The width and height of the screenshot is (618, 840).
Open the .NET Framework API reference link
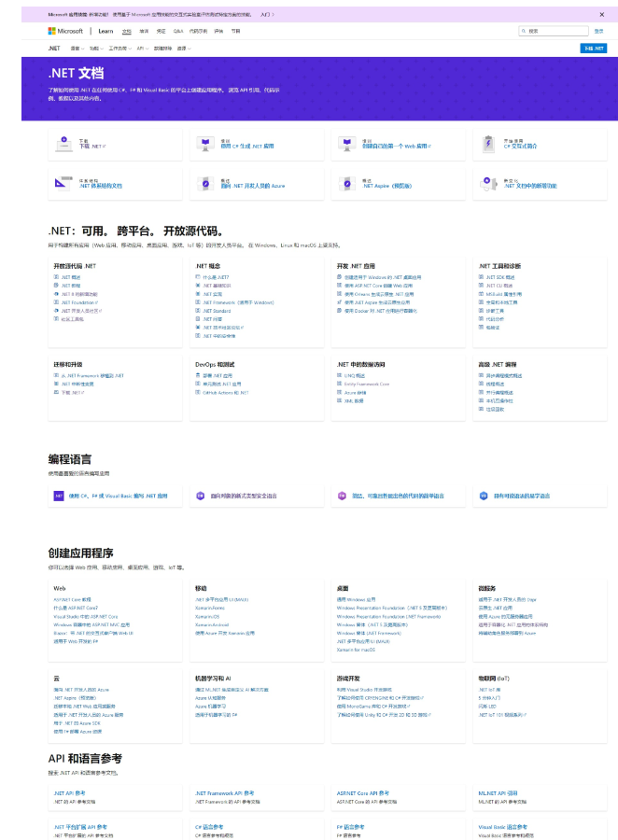[x=225, y=792]
